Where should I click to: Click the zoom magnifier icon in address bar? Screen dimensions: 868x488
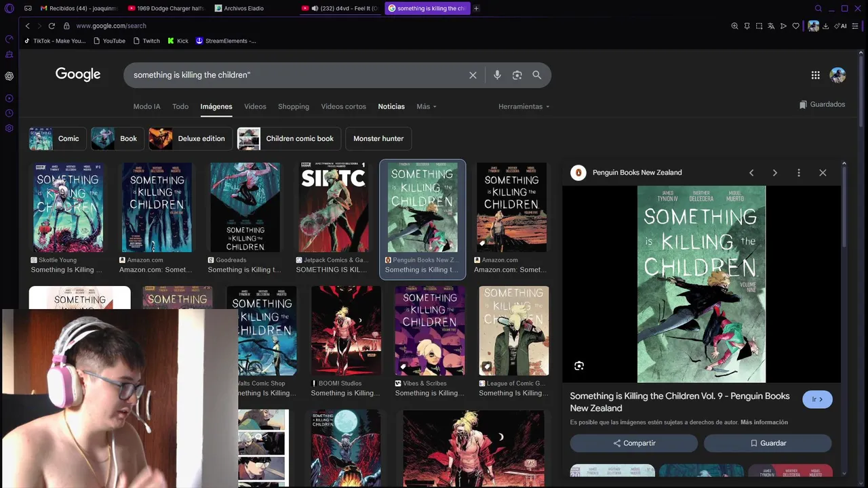(734, 26)
